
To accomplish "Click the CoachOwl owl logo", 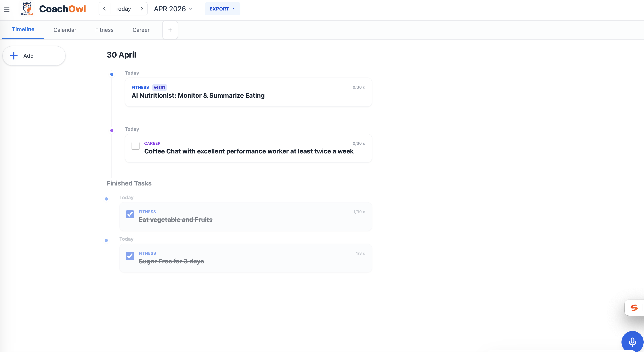I will 27,9.
